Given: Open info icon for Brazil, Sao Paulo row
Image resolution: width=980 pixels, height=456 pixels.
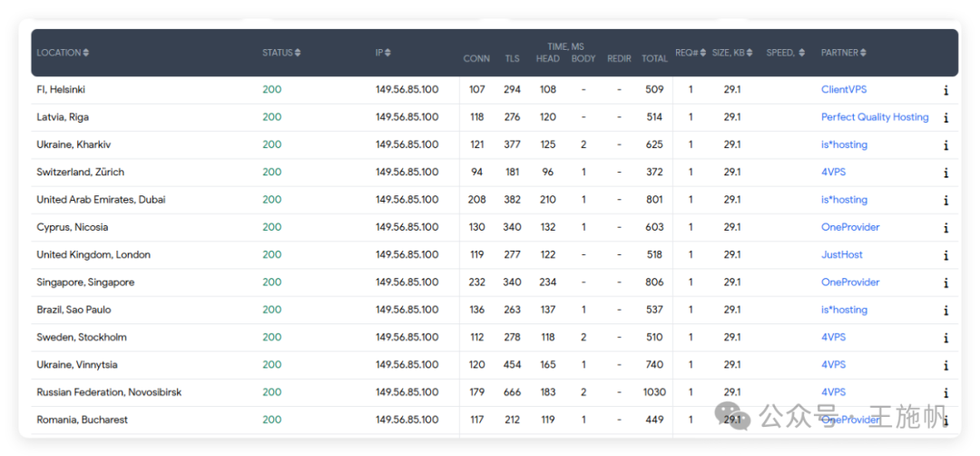Looking at the screenshot, I should 946,311.
